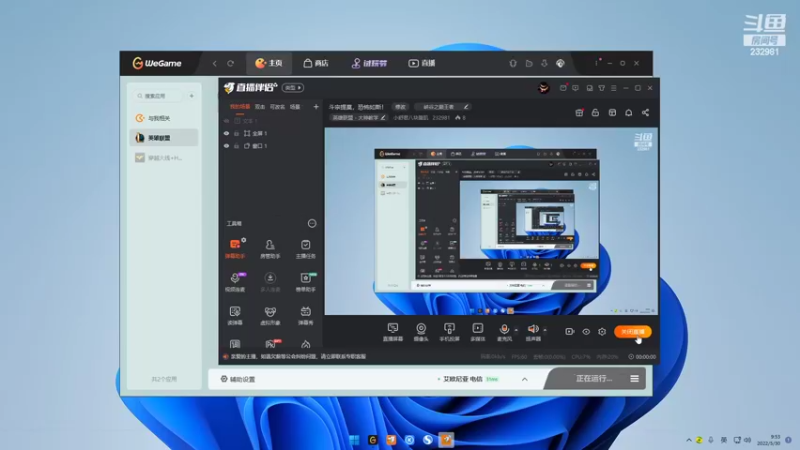Screen dimensions: 800x450
Task: Open Windows Start button on taskbar
Action: tap(354, 440)
